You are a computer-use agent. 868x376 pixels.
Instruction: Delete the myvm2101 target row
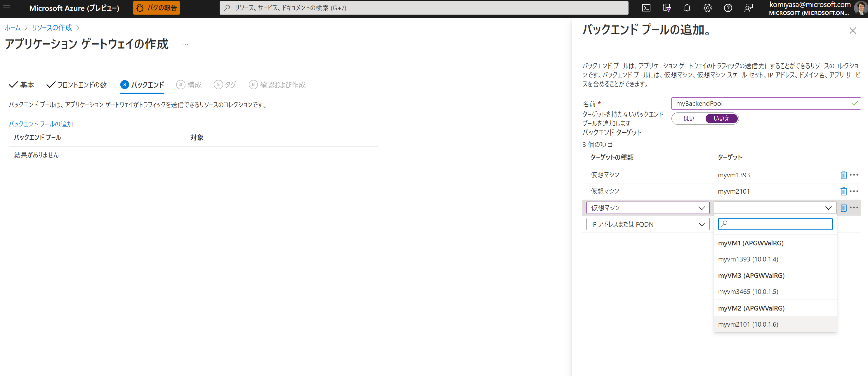pyautogui.click(x=843, y=191)
